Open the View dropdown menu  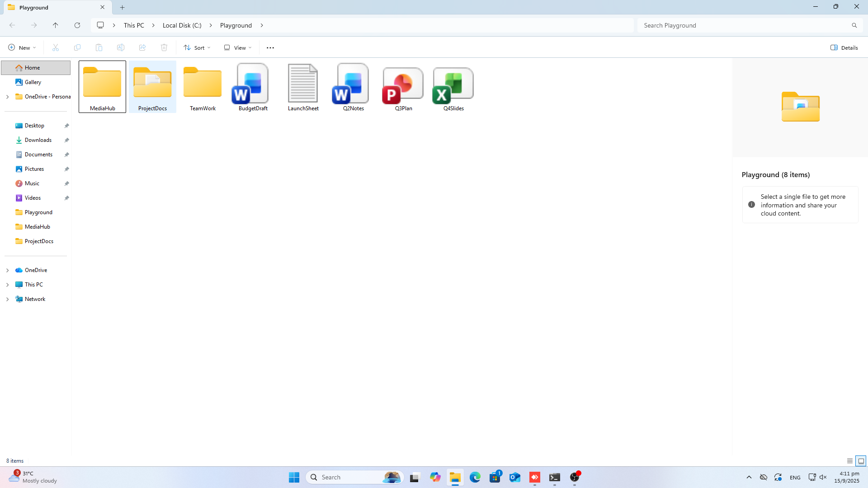tap(238, 47)
